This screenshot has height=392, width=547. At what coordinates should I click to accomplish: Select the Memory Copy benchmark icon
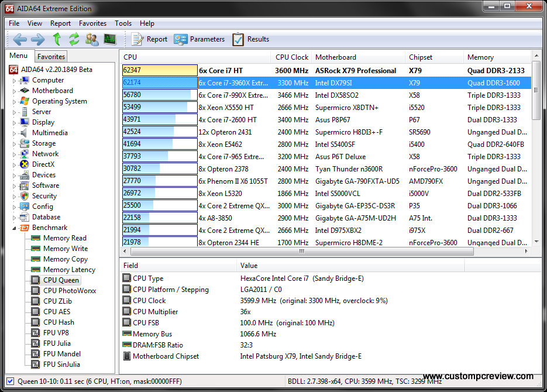coord(36,259)
